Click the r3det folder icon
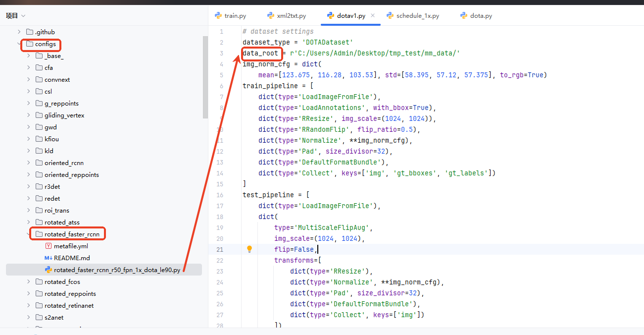This screenshot has height=335, width=644. (39, 186)
